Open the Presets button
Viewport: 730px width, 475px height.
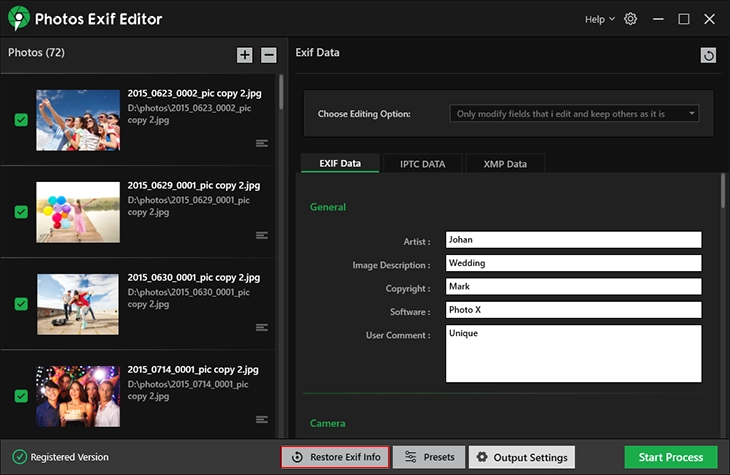(x=428, y=457)
